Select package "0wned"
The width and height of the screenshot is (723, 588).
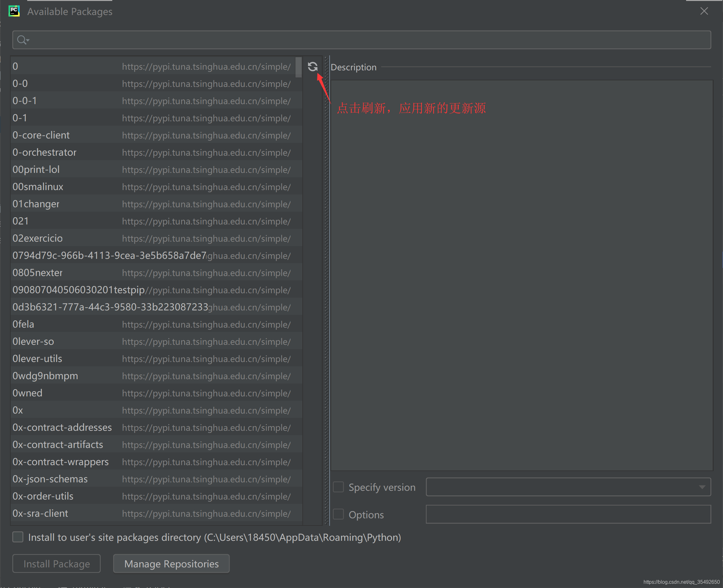coord(157,393)
